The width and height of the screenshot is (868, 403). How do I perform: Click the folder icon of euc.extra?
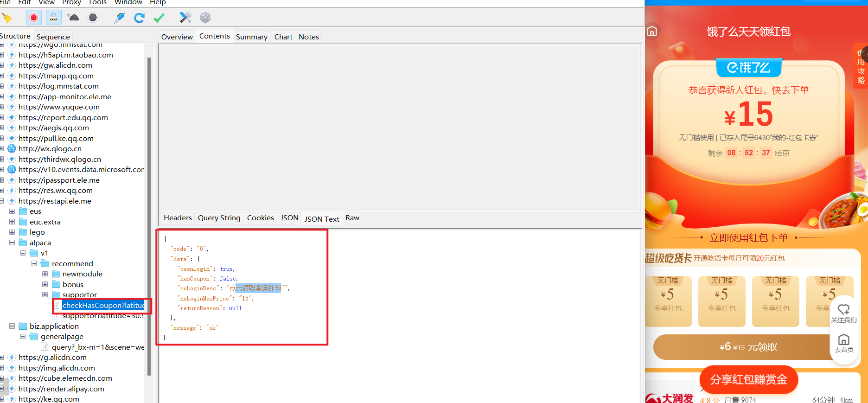tap(23, 222)
